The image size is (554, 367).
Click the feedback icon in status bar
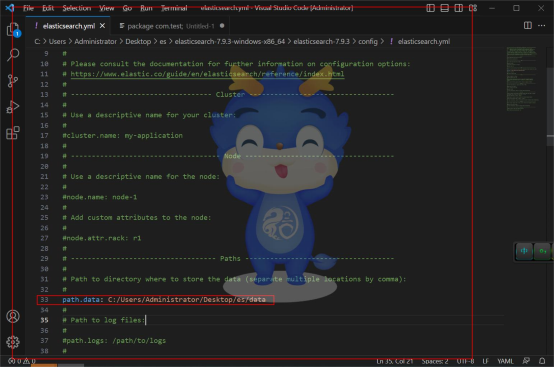pyautogui.click(x=526, y=361)
